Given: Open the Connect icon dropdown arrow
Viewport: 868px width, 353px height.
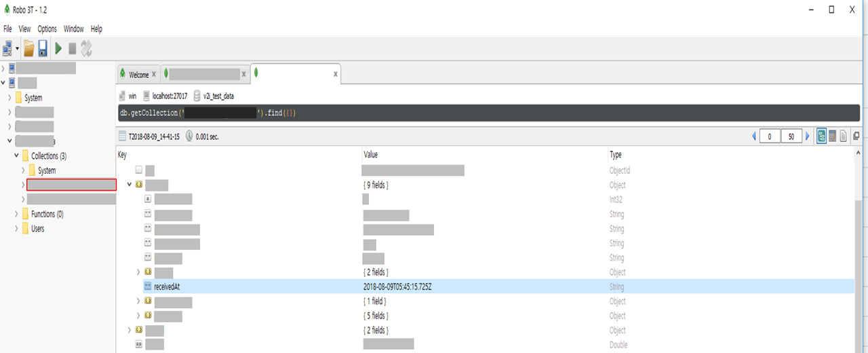Looking at the screenshot, I should pyautogui.click(x=18, y=49).
